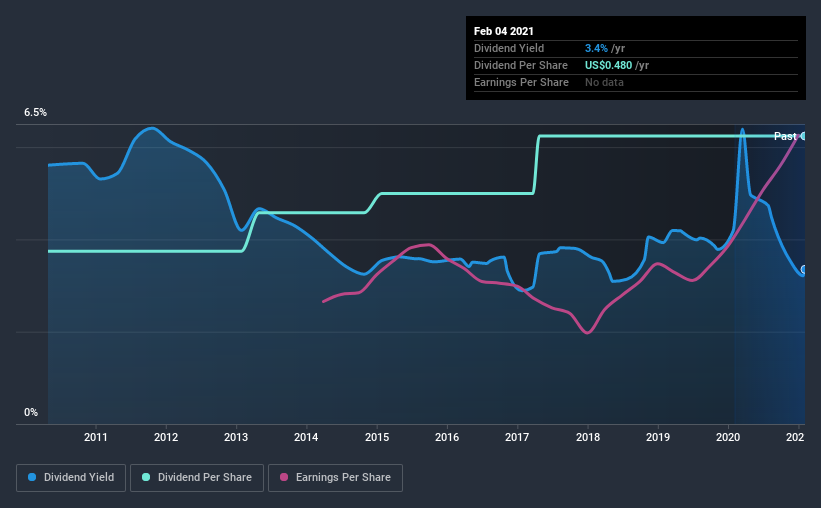Viewport: 821px width, 508px height.
Task: Click the 2012 x-axis label
Action: [166, 437]
